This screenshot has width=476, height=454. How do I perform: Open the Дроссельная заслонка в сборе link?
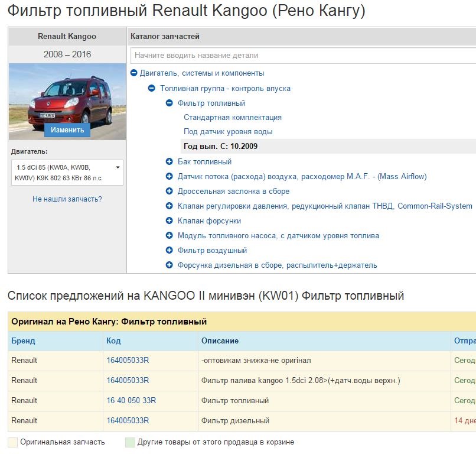pyautogui.click(x=233, y=191)
